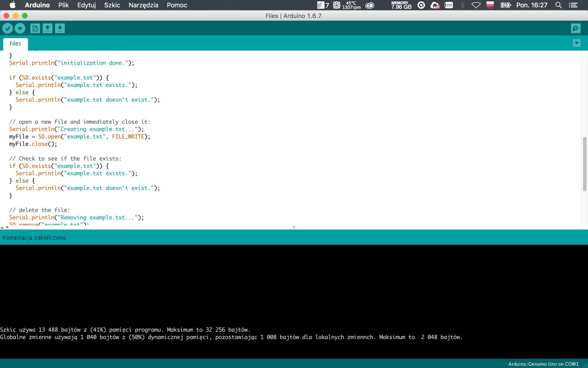Click the console expand down-arrow
Viewport: 588px width, 368px height.
click(x=7, y=227)
